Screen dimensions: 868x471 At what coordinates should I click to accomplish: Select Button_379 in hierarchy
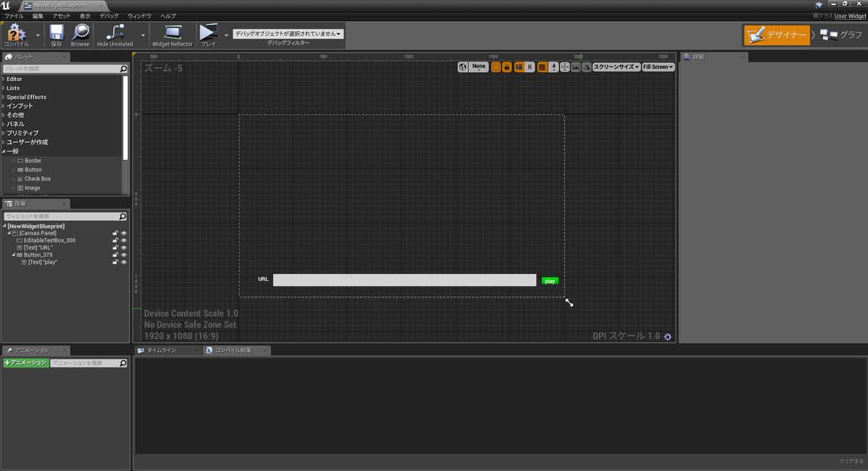[38, 255]
